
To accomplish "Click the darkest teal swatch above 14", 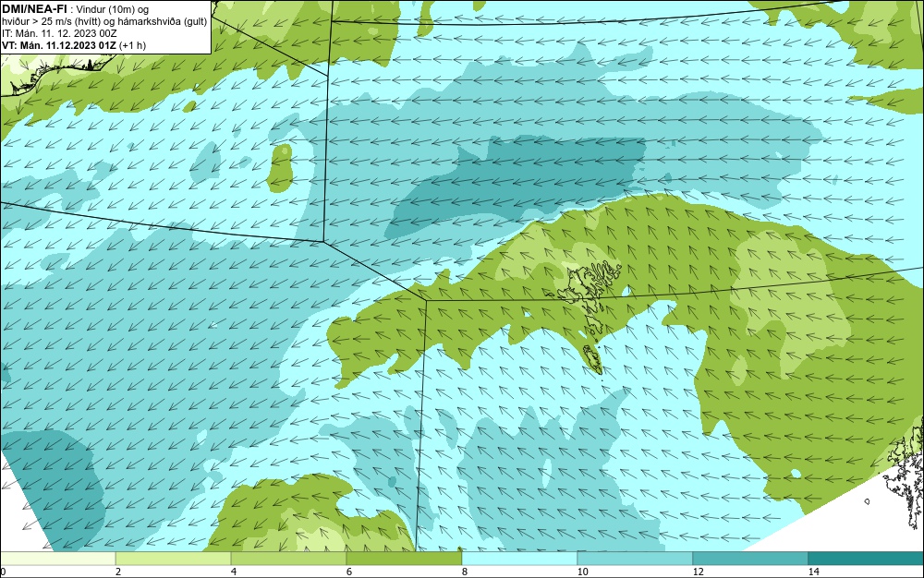I will pyautogui.click(x=867, y=559).
